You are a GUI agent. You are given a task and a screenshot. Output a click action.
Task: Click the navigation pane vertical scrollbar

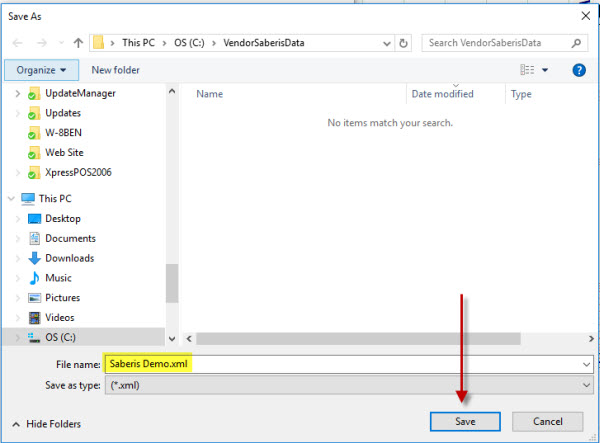click(x=171, y=290)
